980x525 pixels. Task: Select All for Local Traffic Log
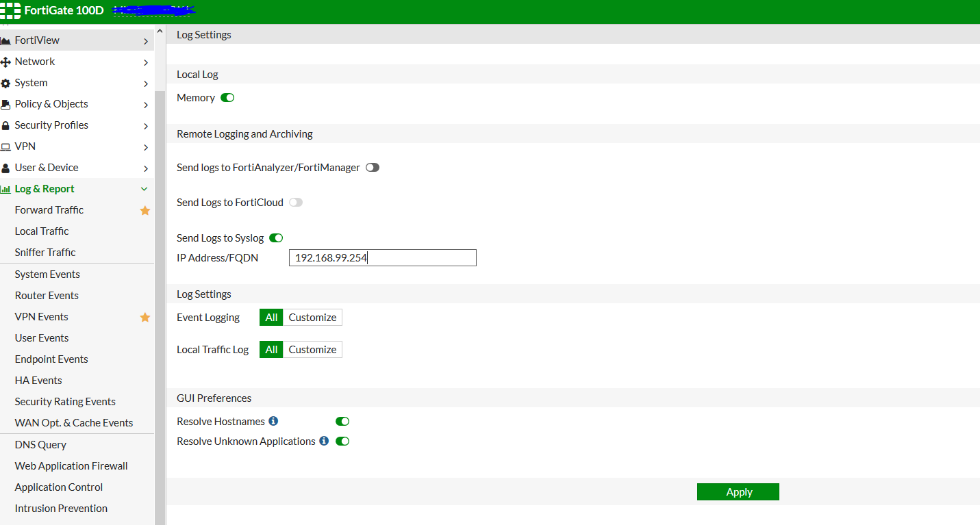pyautogui.click(x=271, y=350)
